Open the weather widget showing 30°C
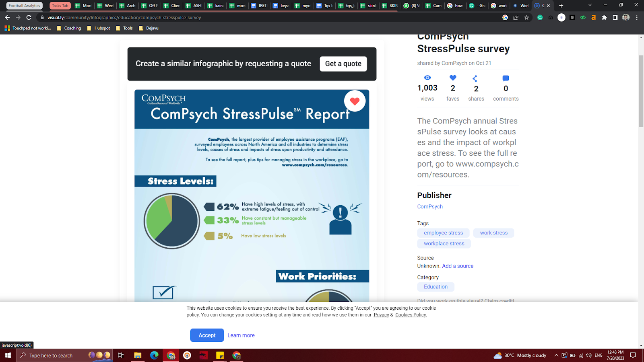 tap(520, 355)
